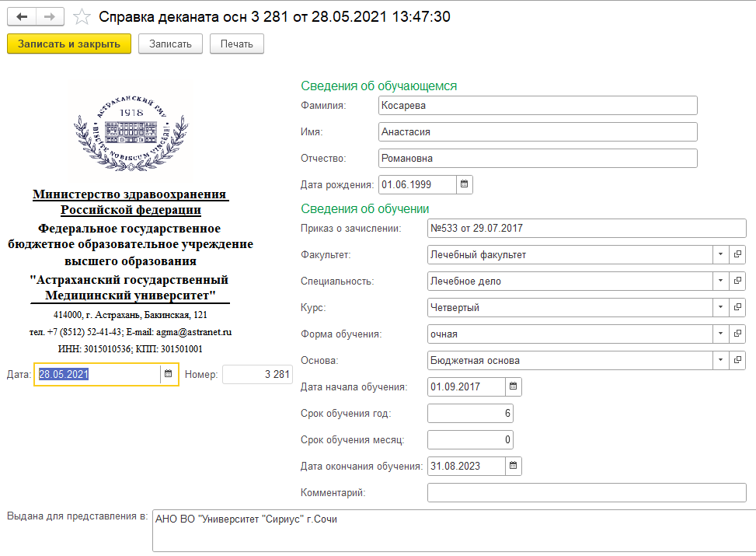Click Срок обучения год field
Image resolution: width=756 pixels, height=556 pixels.
(470, 413)
